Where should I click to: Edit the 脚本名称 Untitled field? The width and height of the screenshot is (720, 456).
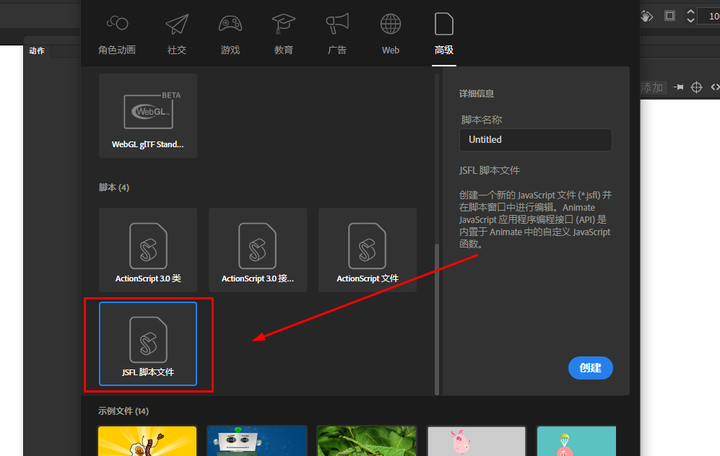point(535,140)
